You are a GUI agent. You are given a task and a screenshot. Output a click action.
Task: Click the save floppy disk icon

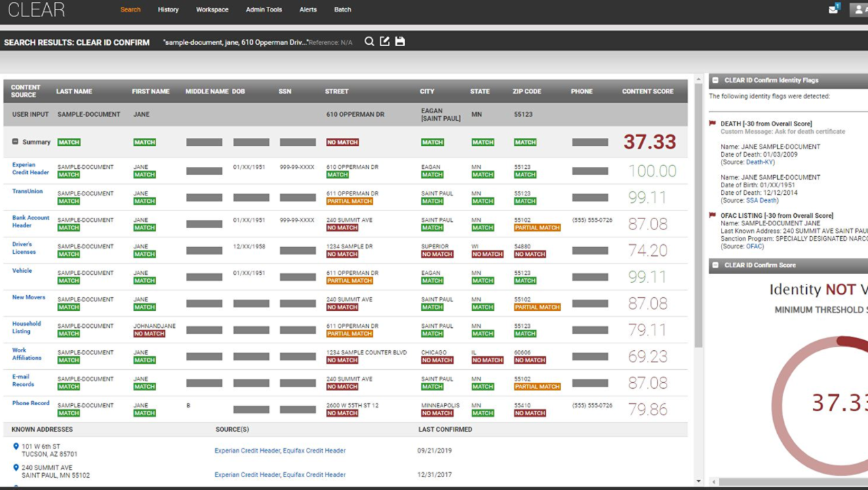tap(400, 41)
